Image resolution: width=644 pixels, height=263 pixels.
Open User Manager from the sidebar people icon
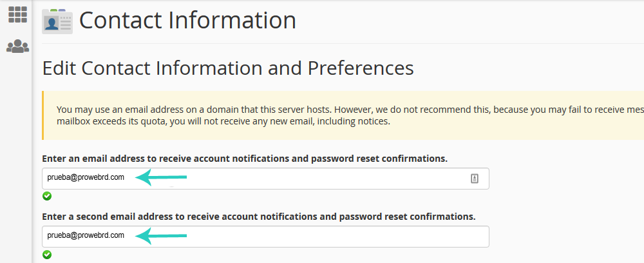(17, 46)
